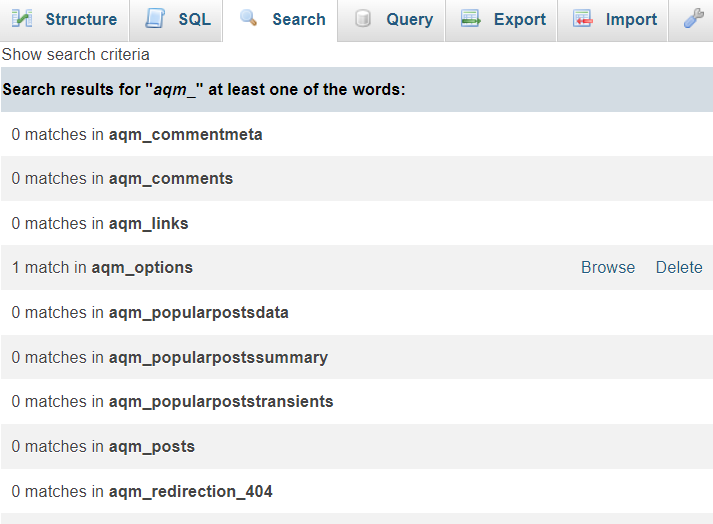713x524 pixels.
Task: Select the aqm_redirection_404 result row
Action: click(x=142, y=491)
